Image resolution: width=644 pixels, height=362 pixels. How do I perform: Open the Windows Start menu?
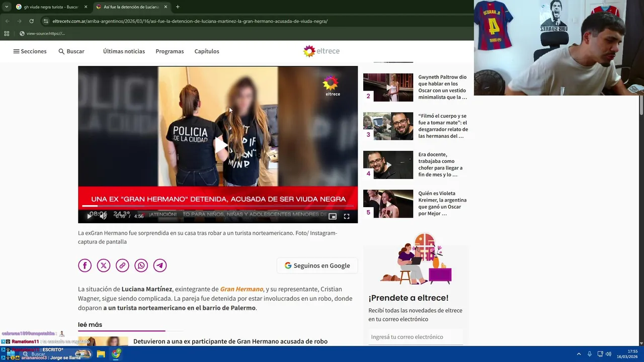[x=10, y=354]
